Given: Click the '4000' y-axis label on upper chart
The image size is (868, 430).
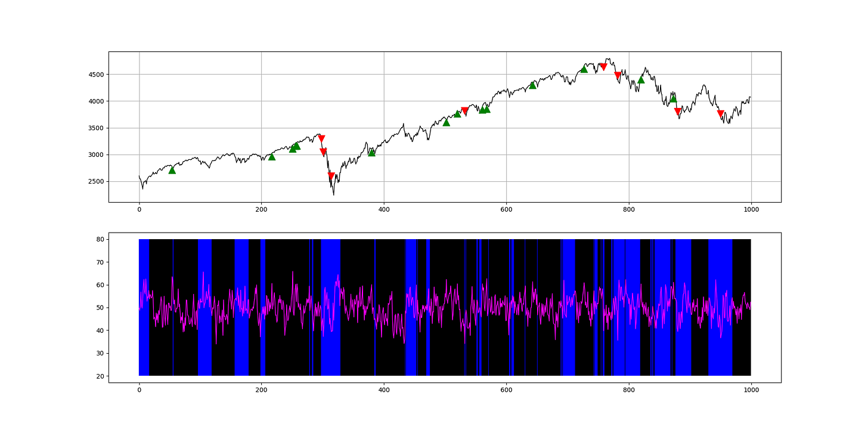Looking at the screenshot, I should coord(95,101).
